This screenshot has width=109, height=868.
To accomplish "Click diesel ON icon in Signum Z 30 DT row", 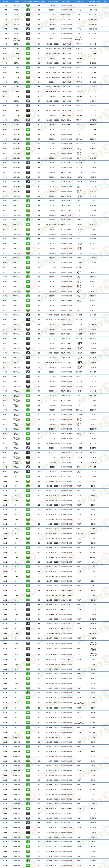I will pyautogui.click(x=28, y=191).
